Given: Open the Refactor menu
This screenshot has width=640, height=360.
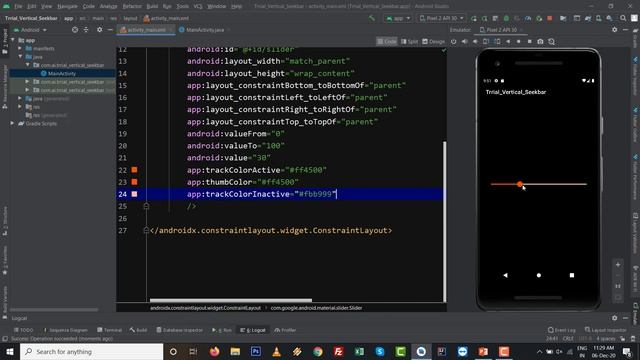Looking at the screenshot, I should [x=132, y=6].
